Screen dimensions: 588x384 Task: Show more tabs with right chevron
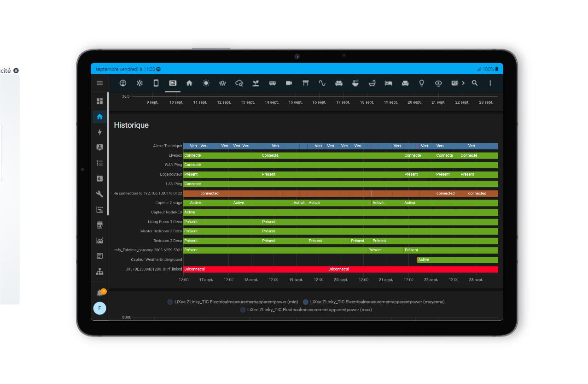coord(463,83)
